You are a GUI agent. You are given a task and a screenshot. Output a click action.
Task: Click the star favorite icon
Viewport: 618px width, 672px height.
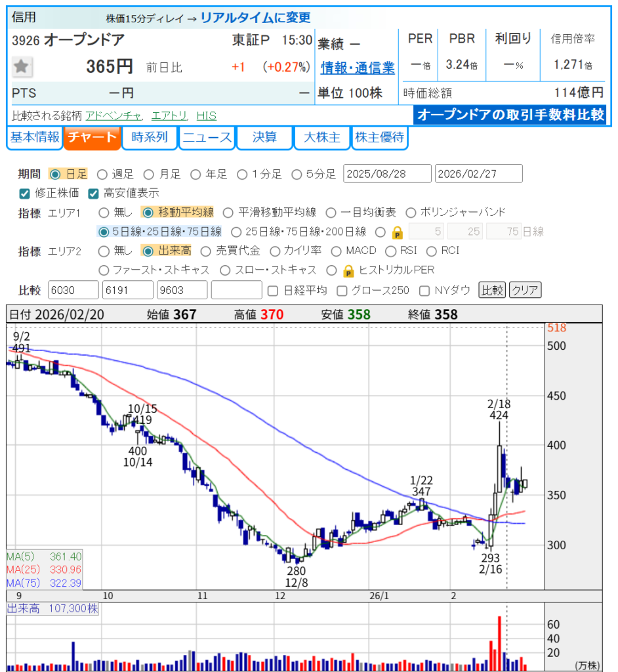point(23,66)
